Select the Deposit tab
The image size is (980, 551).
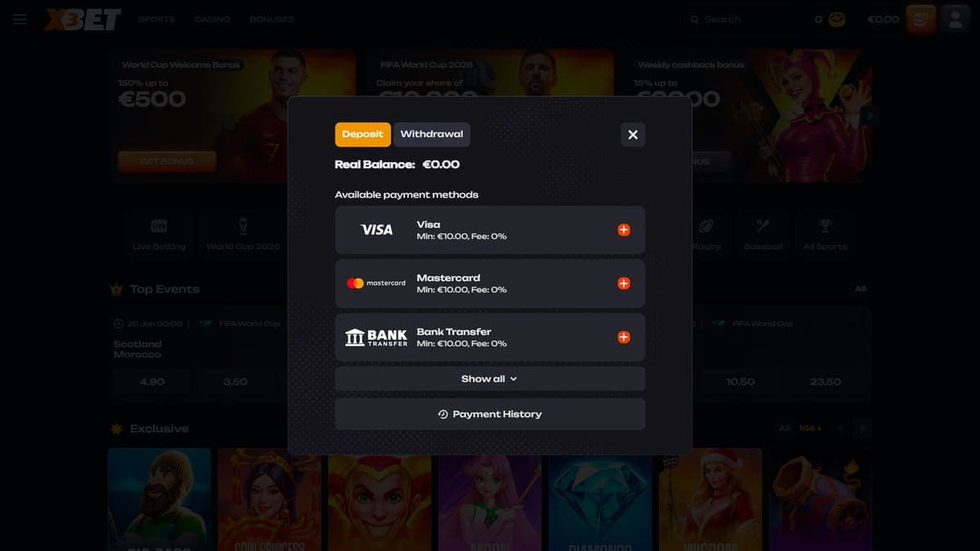pos(363,135)
